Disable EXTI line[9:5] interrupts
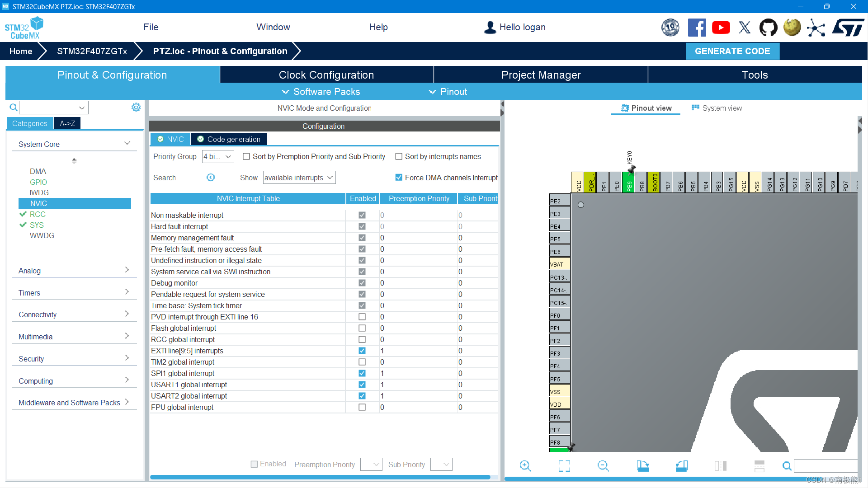This screenshot has height=488, width=868. (362, 351)
